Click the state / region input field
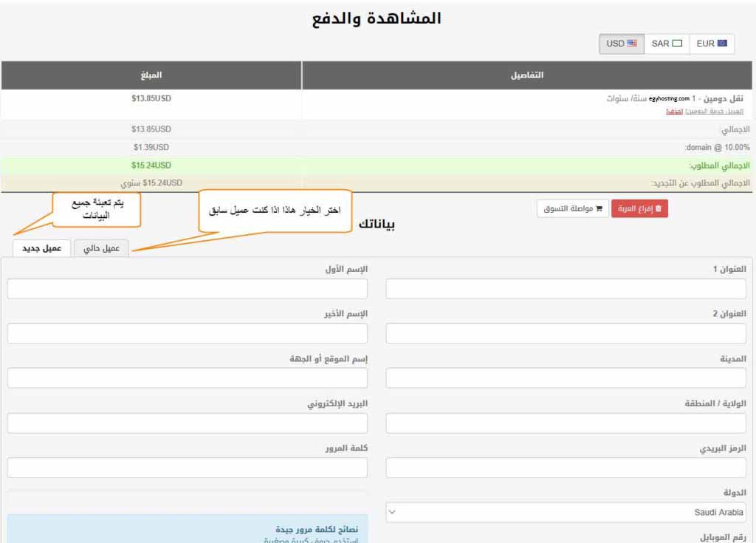Screen dimensions: 756x543 coord(566,423)
